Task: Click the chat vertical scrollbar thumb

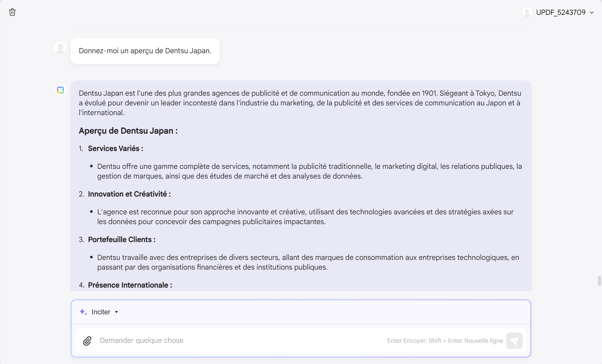Action: click(x=599, y=281)
